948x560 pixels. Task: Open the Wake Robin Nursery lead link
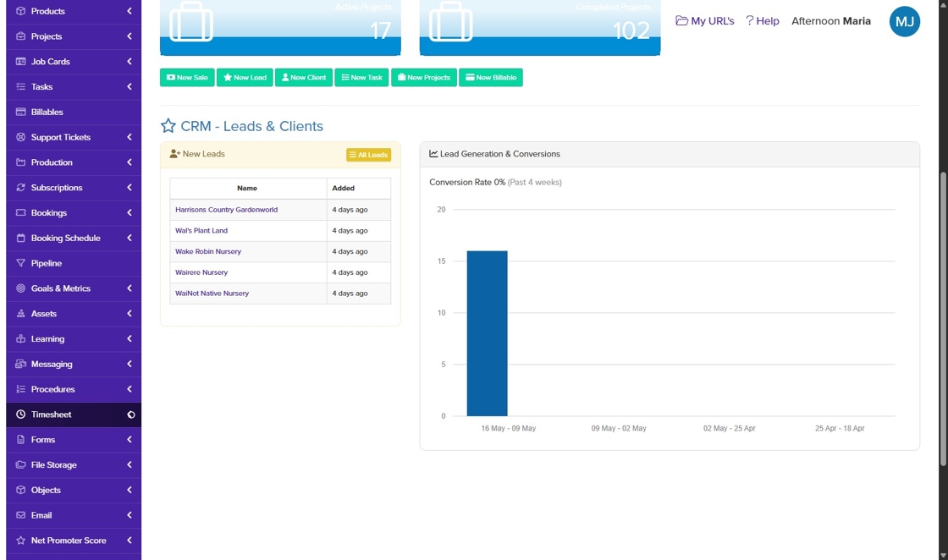click(208, 251)
